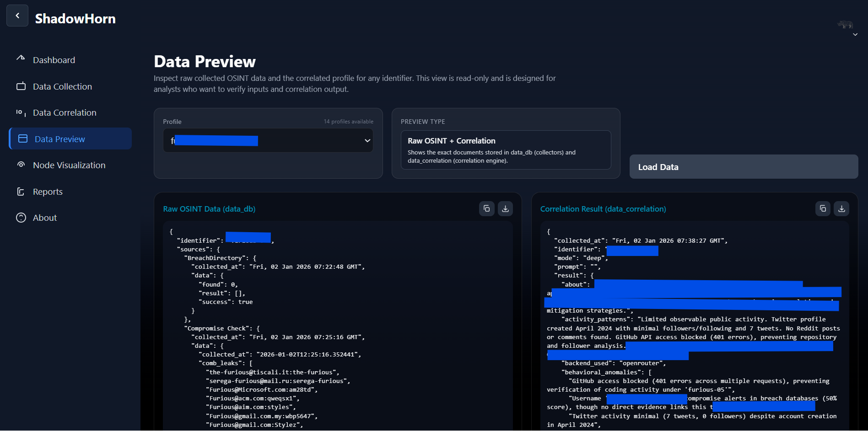Image resolution: width=868 pixels, height=431 pixels.
Task: Open the Reports page
Action: point(48,192)
